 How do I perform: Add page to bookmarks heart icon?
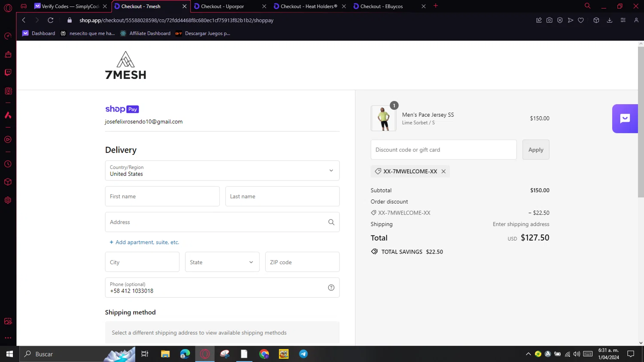click(581, 20)
